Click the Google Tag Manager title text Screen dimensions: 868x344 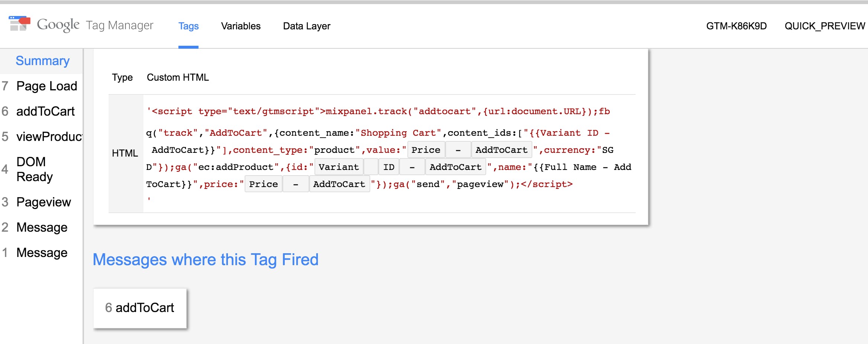pyautogui.click(x=95, y=25)
